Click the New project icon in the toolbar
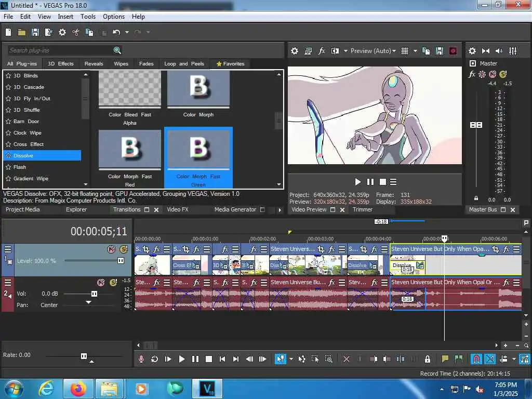 [8, 32]
